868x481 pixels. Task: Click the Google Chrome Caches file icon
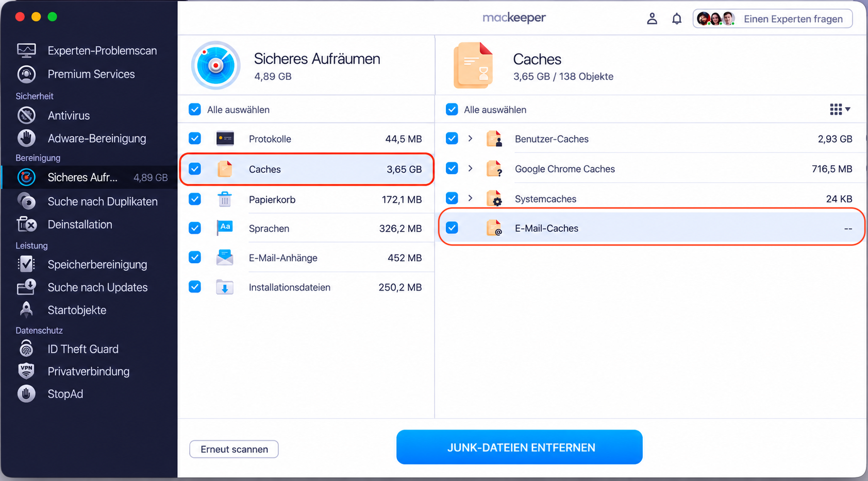[494, 168]
